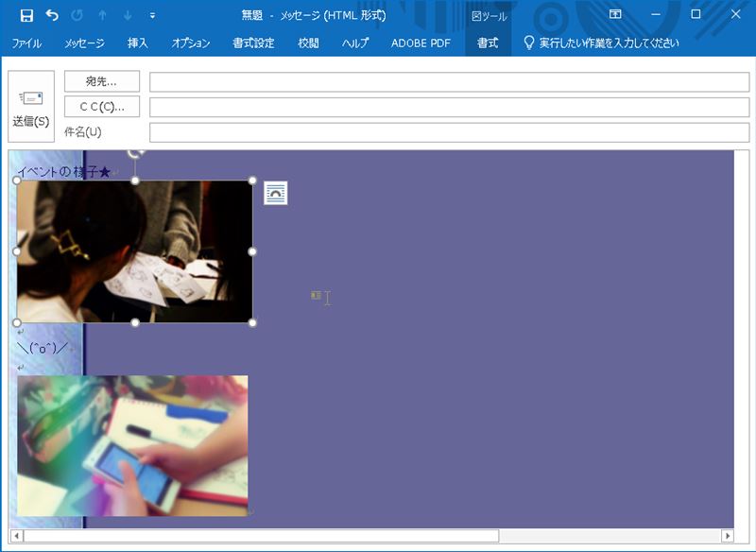
Task: Open the 書式設定 ribbon tab
Action: click(x=253, y=43)
